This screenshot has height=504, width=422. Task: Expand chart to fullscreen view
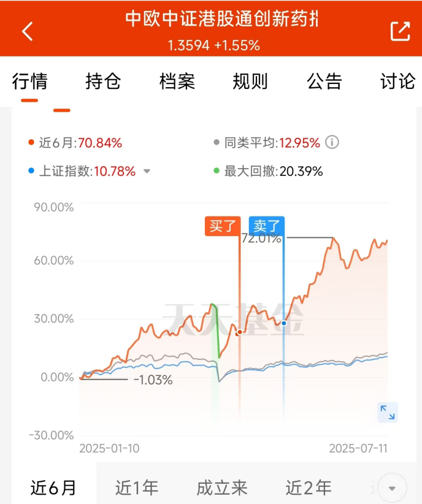point(388,413)
